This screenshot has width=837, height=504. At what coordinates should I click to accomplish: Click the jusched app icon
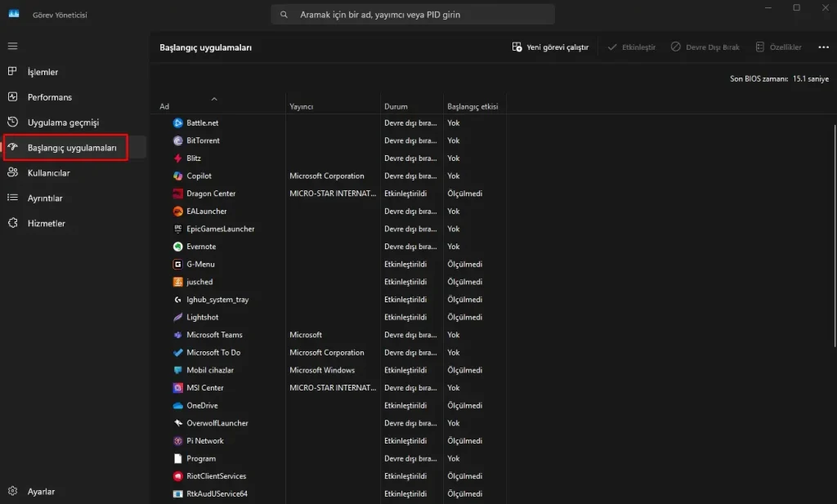click(x=177, y=282)
